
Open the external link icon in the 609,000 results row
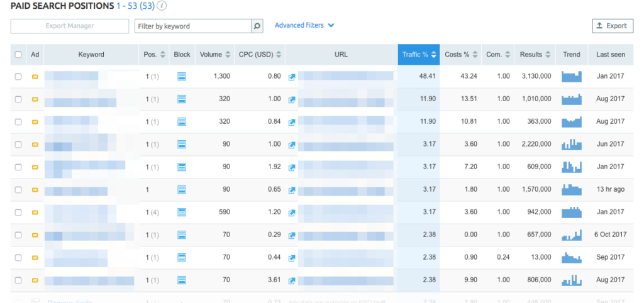click(292, 167)
